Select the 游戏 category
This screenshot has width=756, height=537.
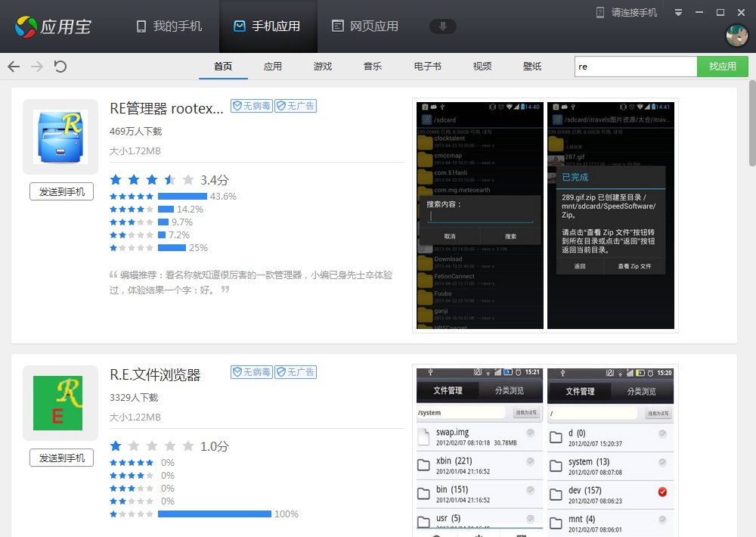point(323,66)
